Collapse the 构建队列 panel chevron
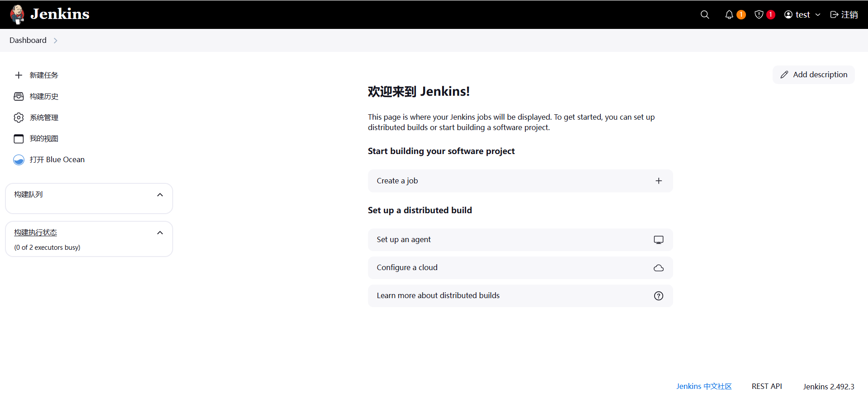 (160, 195)
